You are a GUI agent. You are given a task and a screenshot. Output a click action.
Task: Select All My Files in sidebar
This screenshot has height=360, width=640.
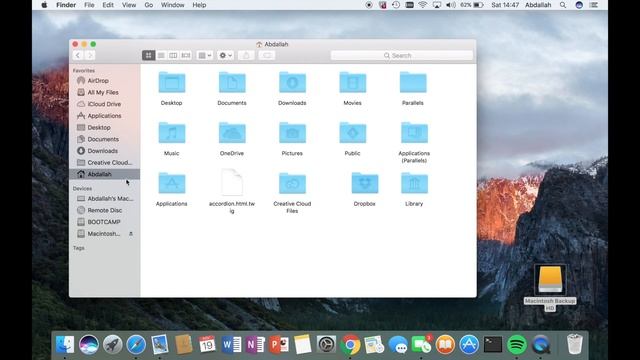click(x=104, y=92)
